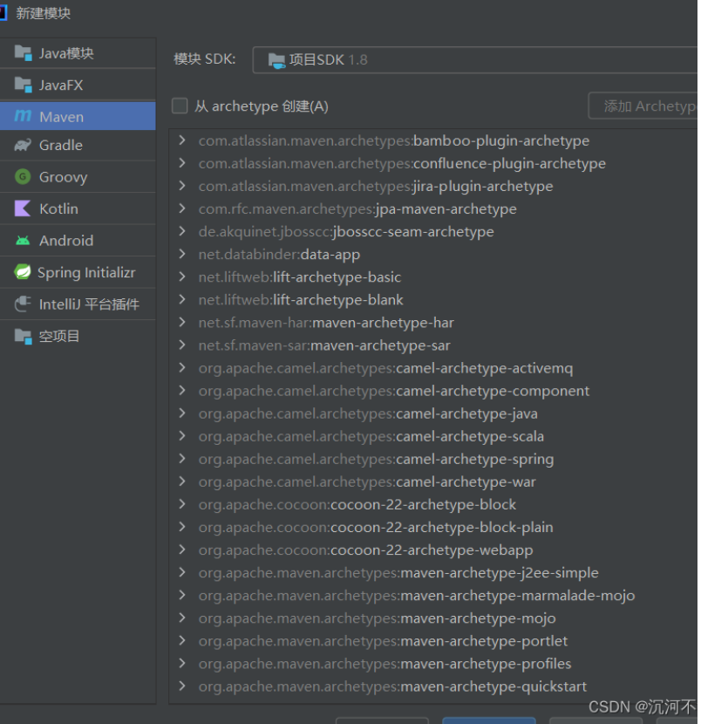728x724 pixels.
Task: Click the Java模块 folder icon
Action: pyautogui.click(x=23, y=53)
